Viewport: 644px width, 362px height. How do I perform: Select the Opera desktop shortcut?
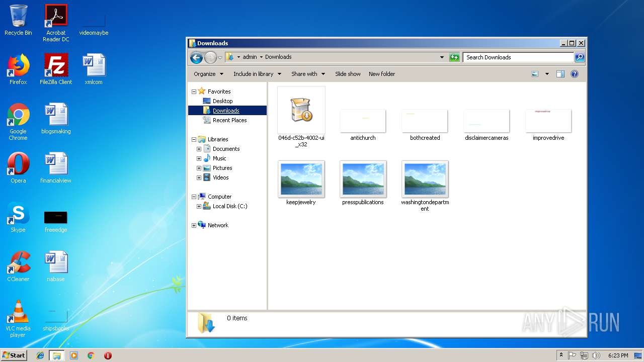(18, 168)
